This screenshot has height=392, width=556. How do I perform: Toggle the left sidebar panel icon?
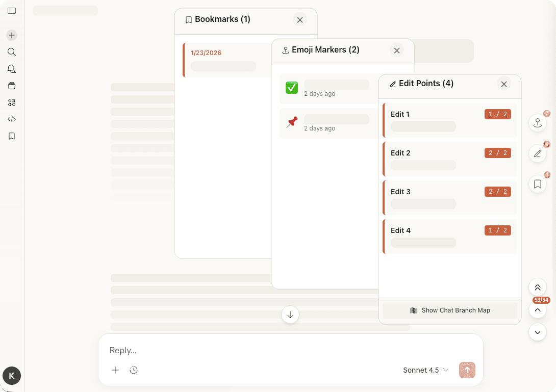click(x=12, y=11)
